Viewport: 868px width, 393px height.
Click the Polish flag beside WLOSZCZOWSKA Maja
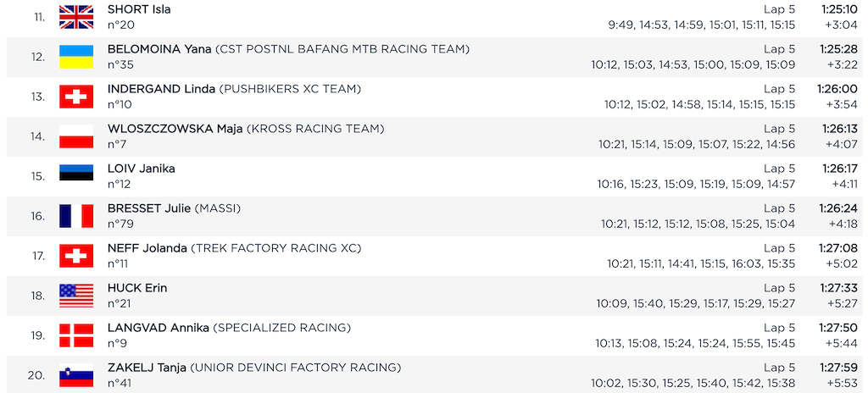click(76, 136)
